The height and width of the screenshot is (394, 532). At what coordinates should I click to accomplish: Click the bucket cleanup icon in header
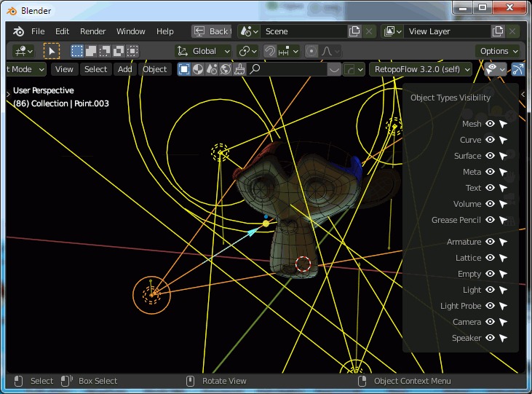239,69
